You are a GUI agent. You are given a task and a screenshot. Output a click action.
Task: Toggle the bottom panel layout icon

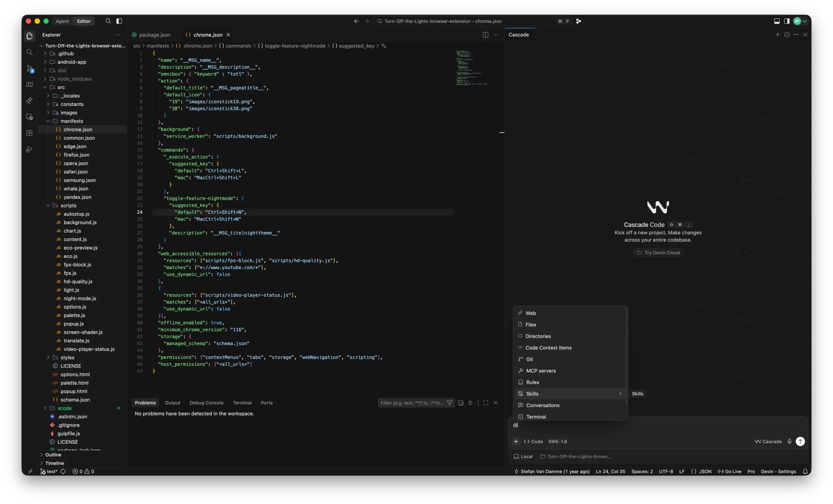click(x=777, y=21)
